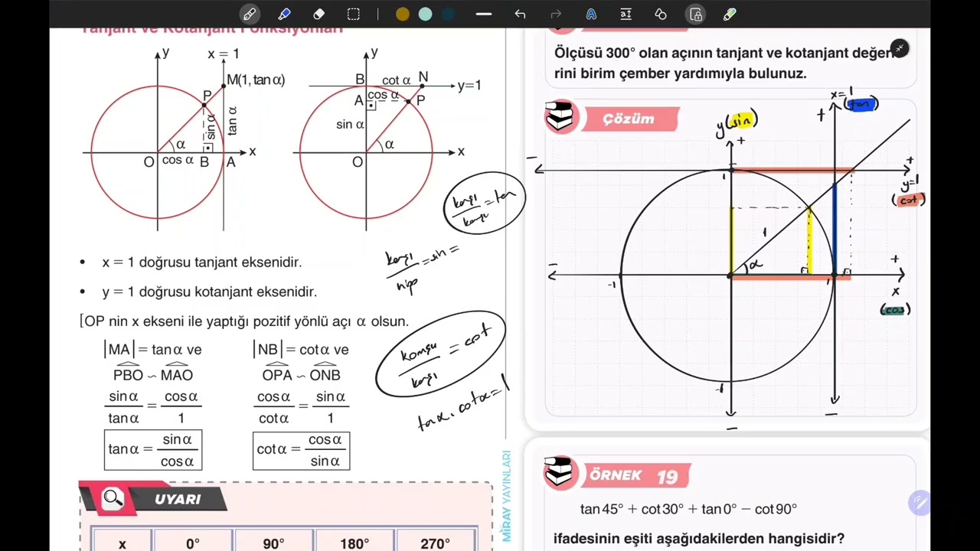This screenshot has width=980, height=551.
Task: Tap the Çözüm solution label
Action: (x=629, y=119)
